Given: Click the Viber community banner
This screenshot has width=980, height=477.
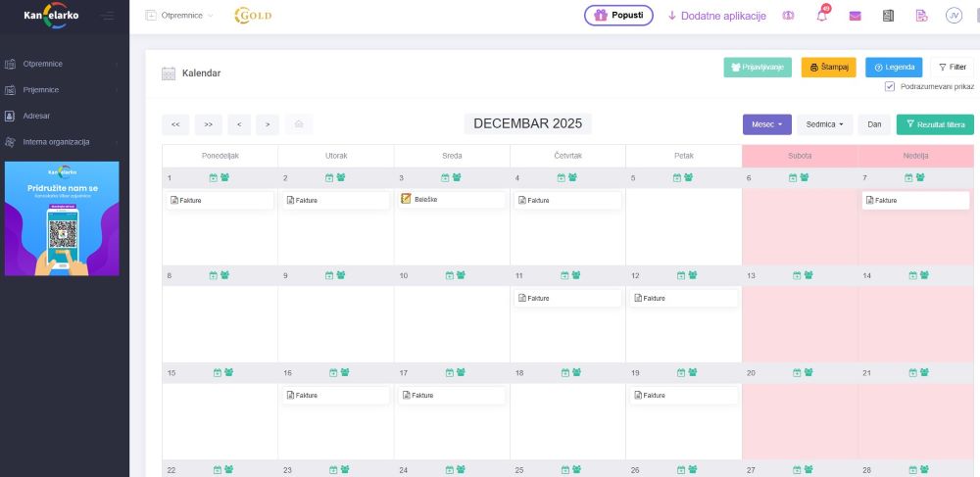Looking at the screenshot, I should tap(62, 218).
